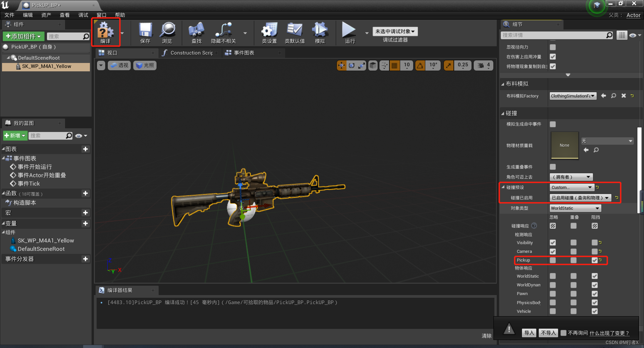Select SK_WP_M4A1_Yellow in components tree
644x348 pixels.
pos(46,66)
